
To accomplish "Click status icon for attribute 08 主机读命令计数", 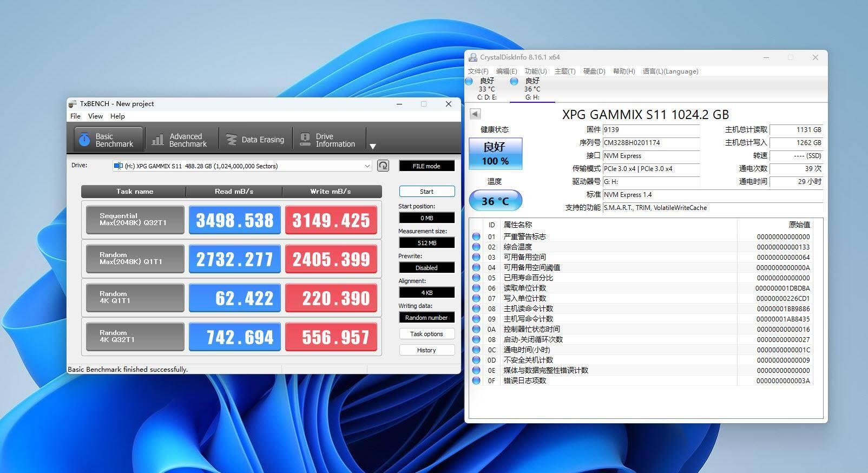I will (476, 308).
